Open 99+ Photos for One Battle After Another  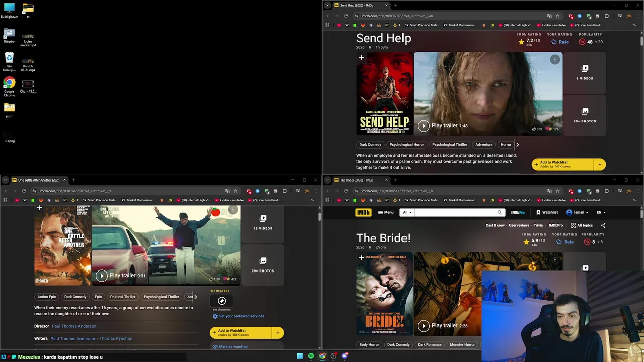[263, 265]
